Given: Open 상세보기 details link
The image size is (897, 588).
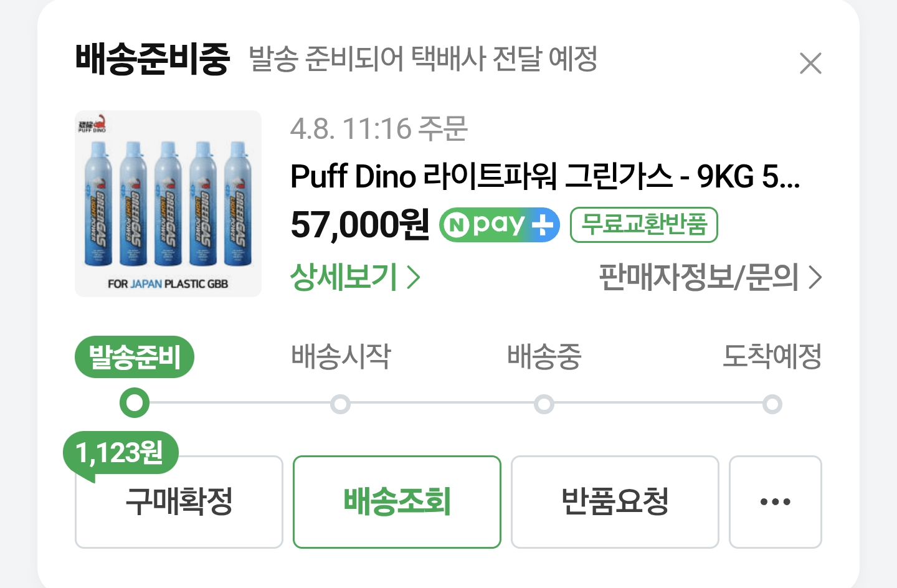Looking at the screenshot, I should pyautogui.click(x=355, y=277).
